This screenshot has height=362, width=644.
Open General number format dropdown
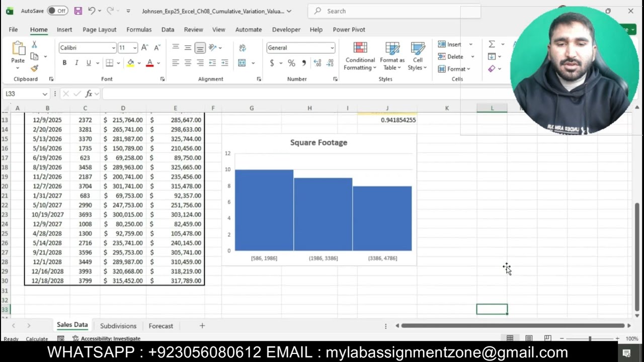(x=332, y=48)
